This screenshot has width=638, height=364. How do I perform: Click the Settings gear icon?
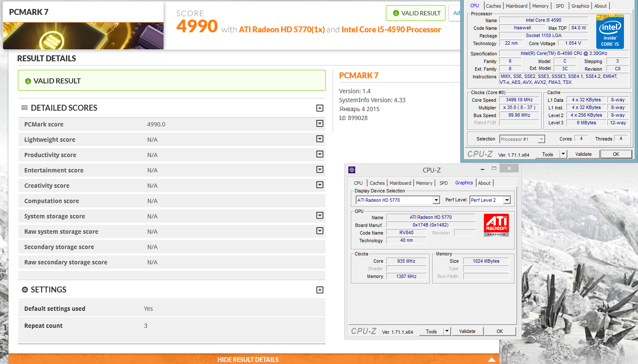point(25,289)
